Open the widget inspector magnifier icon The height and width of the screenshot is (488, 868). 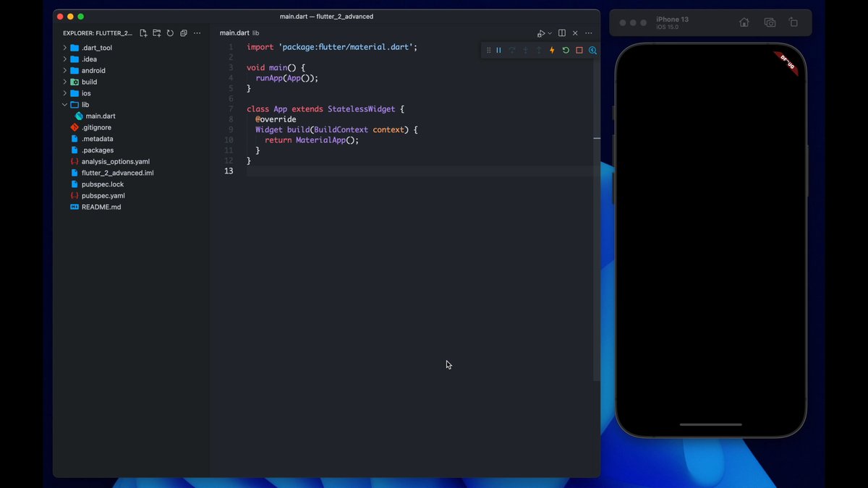(592, 51)
